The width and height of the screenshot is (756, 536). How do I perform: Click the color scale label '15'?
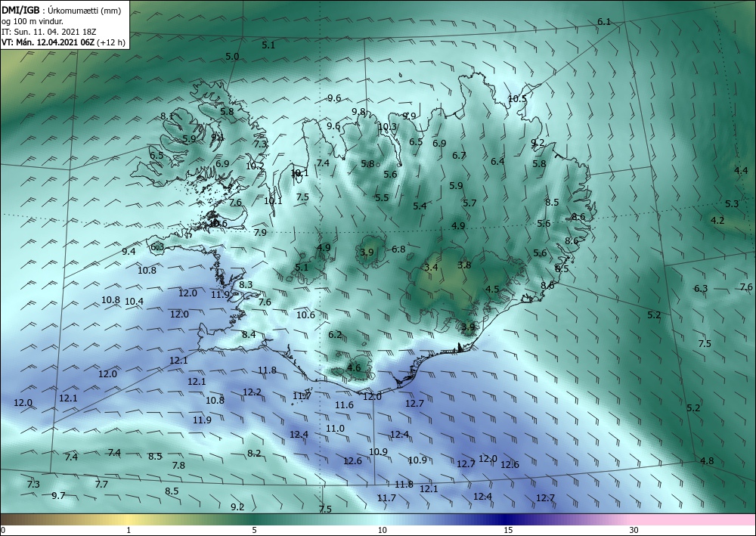tap(508, 530)
